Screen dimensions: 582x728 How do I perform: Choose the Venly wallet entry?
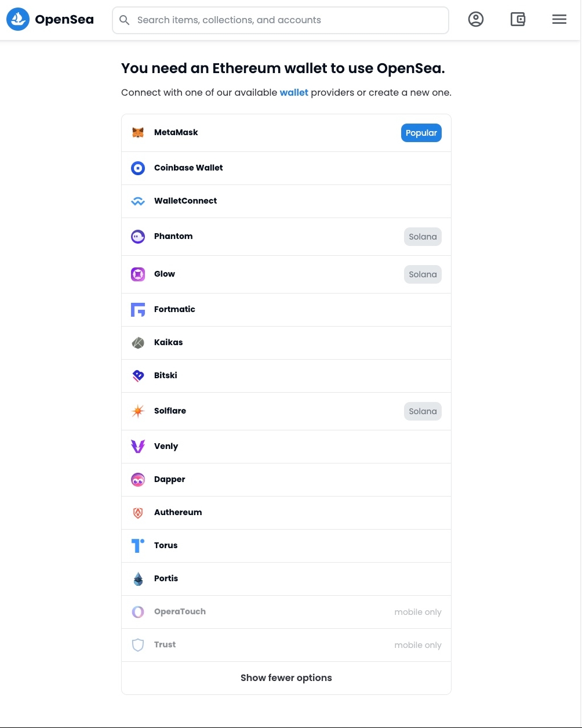[286, 447]
